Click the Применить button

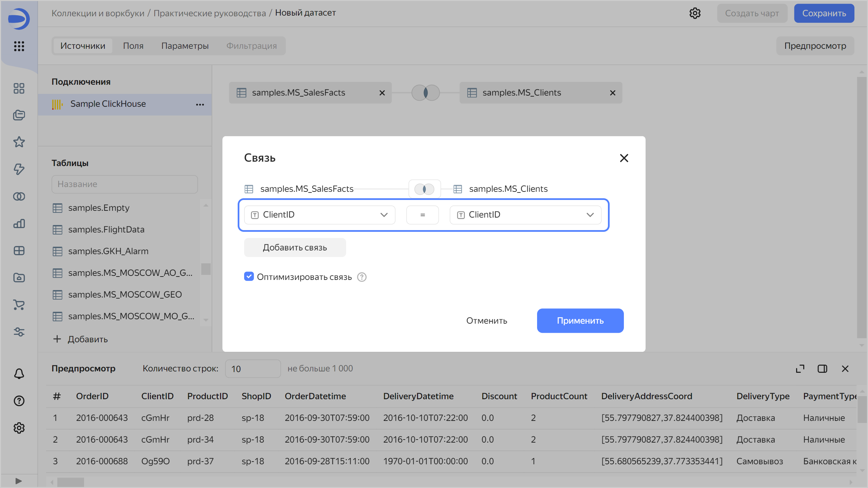[x=580, y=321]
